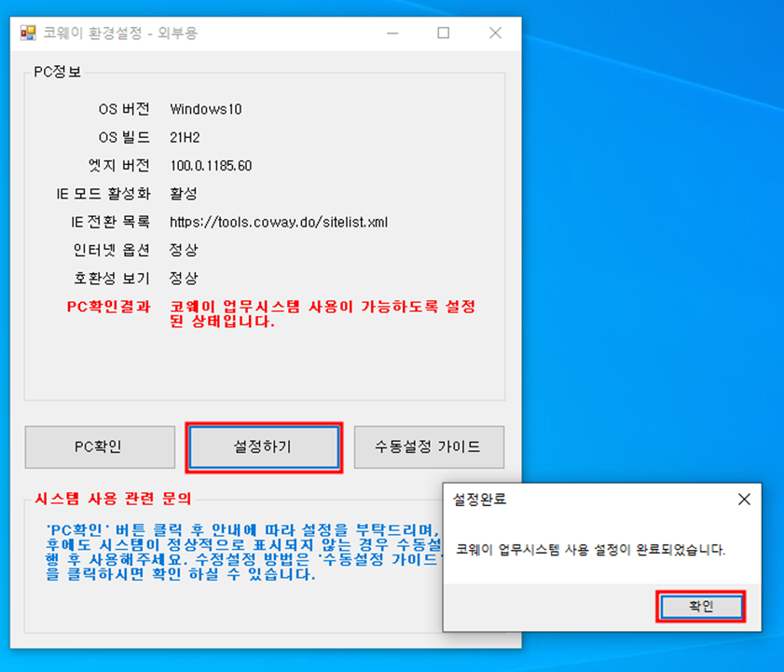The height and width of the screenshot is (672, 784).
Task: Click the 설정하기 button
Action: click(264, 447)
